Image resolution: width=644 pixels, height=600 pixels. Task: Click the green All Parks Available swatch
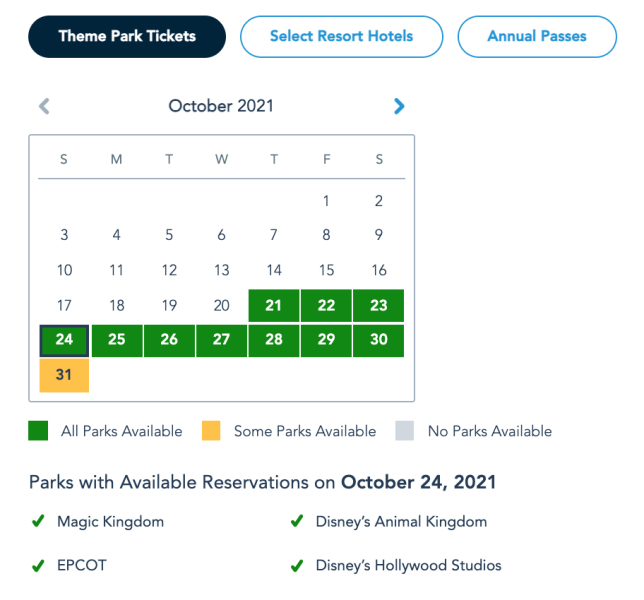click(x=38, y=431)
